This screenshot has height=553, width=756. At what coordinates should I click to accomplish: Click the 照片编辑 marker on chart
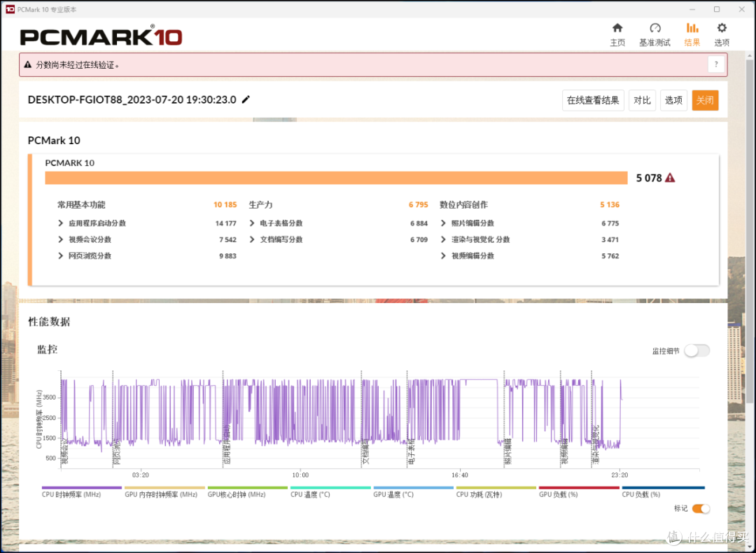(x=508, y=452)
